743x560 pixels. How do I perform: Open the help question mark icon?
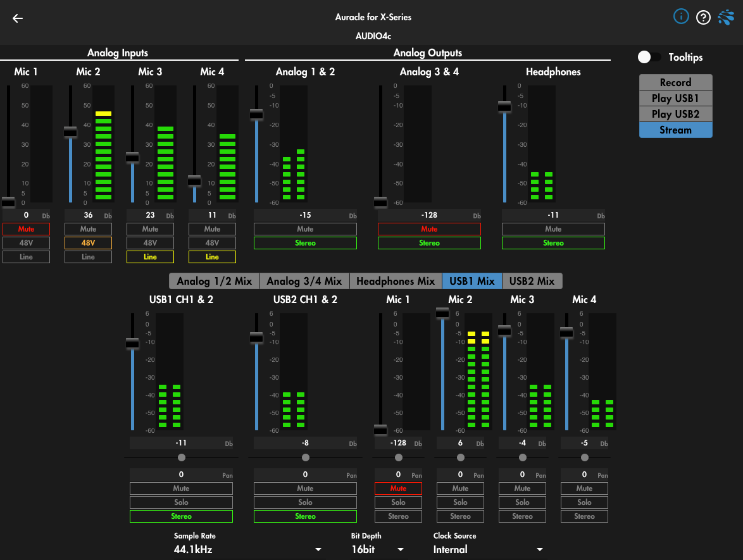tap(703, 18)
